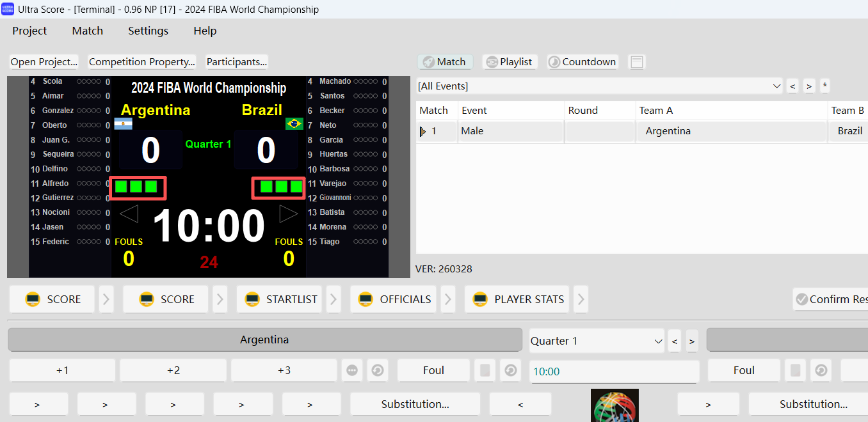Click the 'Argentina' Team A cell
The height and width of the screenshot is (422, 868).
click(732, 131)
